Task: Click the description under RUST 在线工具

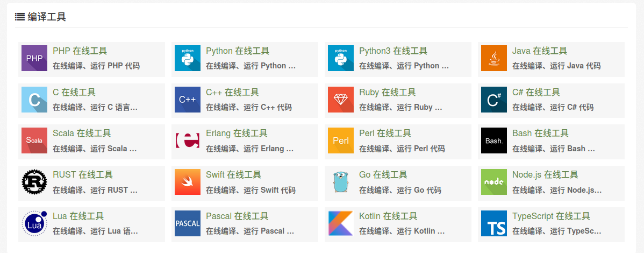Action: (96, 190)
